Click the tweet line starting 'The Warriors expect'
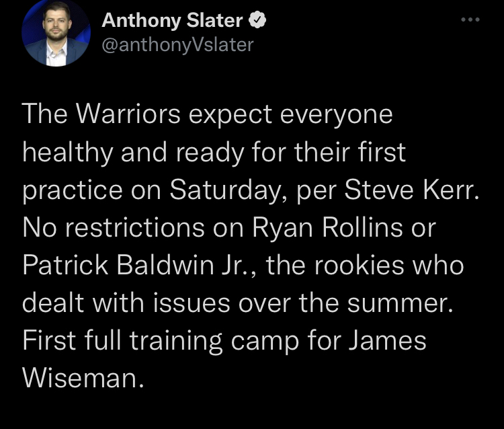504x429 pixels. [208, 114]
